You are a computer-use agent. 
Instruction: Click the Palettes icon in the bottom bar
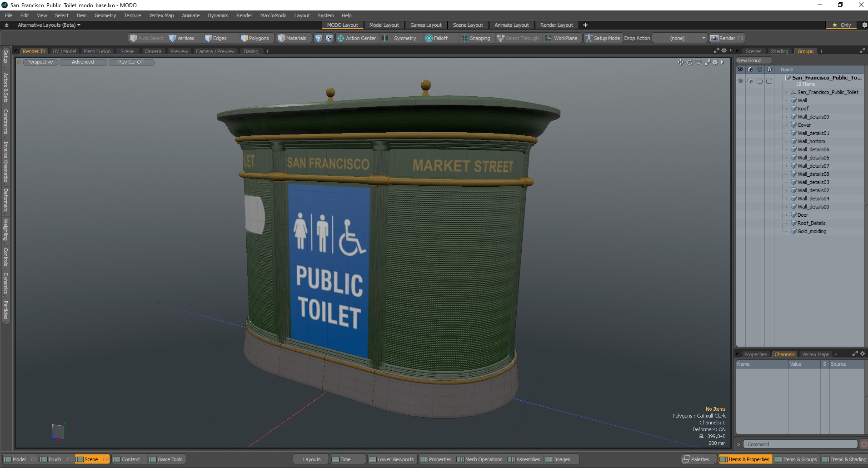[x=686, y=459]
